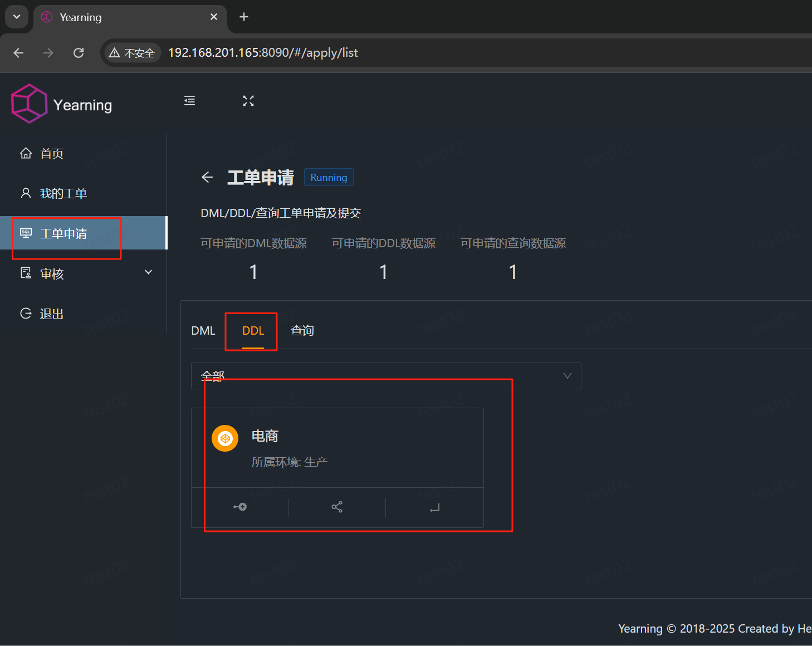Click the browser reload page icon
Screen dimensions: 812x646
[x=79, y=52]
